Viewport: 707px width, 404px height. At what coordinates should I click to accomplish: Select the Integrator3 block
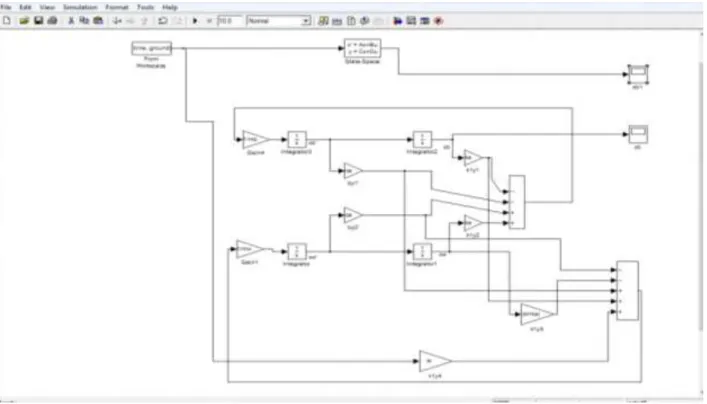[297, 139]
